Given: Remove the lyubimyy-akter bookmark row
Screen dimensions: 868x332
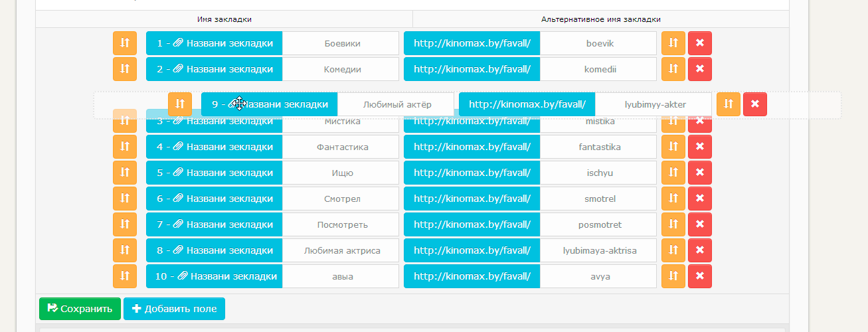Looking at the screenshot, I should (754, 104).
